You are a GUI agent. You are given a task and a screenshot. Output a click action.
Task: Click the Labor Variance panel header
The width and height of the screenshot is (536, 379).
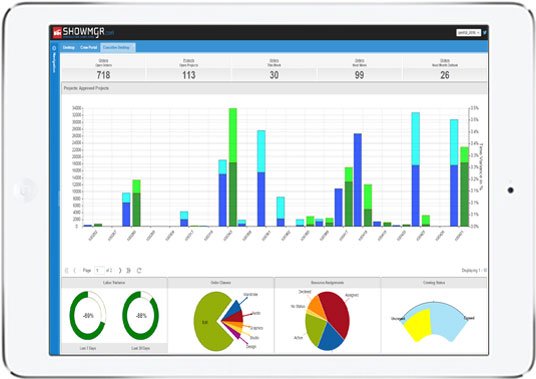(114, 283)
